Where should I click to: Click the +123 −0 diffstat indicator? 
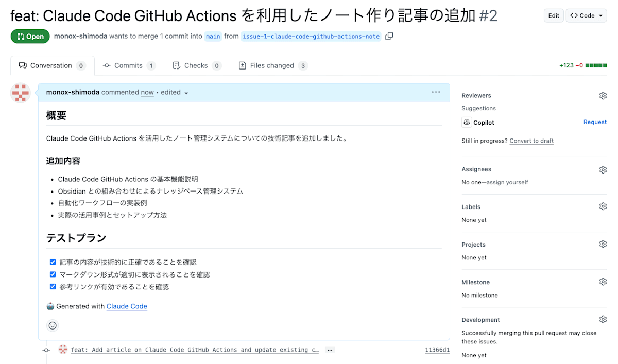(583, 65)
